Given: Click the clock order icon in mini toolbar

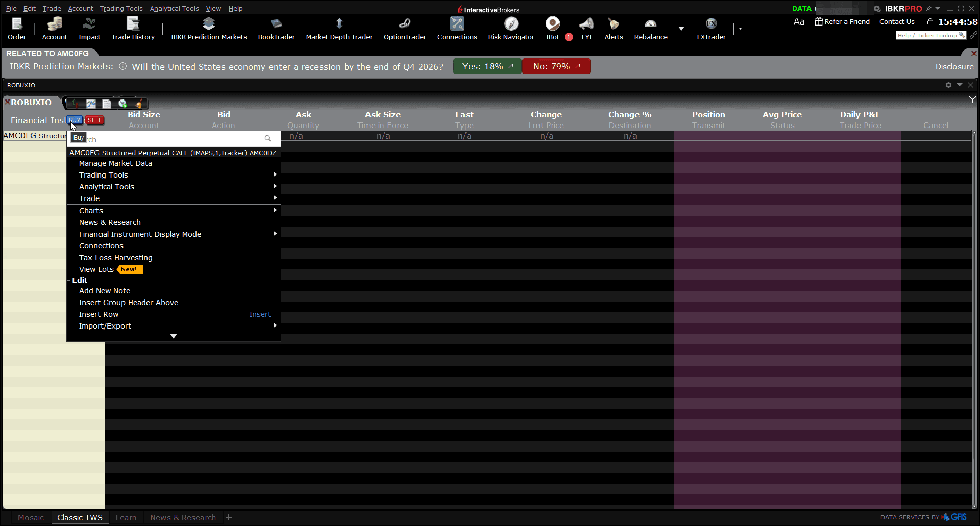Looking at the screenshot, I should click(122, 104).
